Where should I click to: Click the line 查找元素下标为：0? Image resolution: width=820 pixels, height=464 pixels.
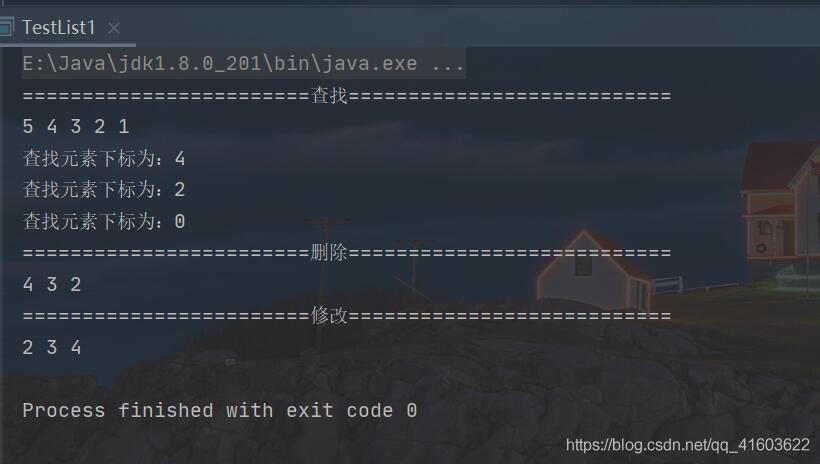[104, 222]
